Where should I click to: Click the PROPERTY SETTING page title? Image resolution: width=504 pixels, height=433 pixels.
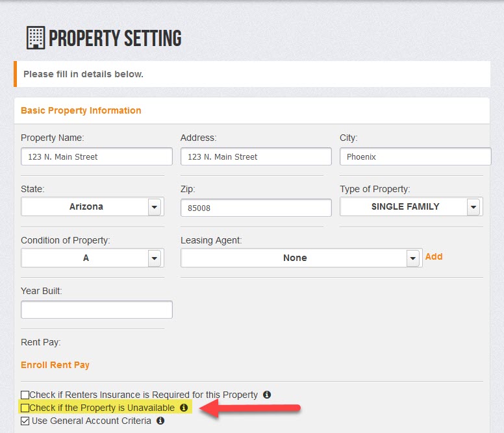[115, 38]
